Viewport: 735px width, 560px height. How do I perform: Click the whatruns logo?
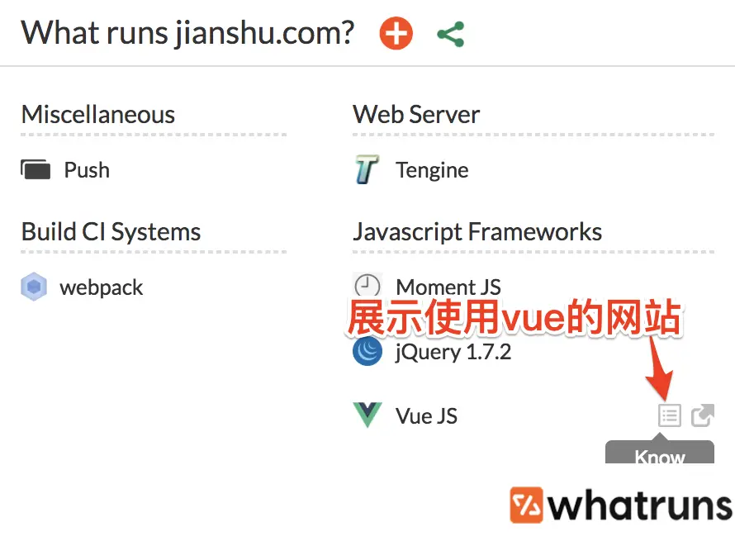click(621, 505)
